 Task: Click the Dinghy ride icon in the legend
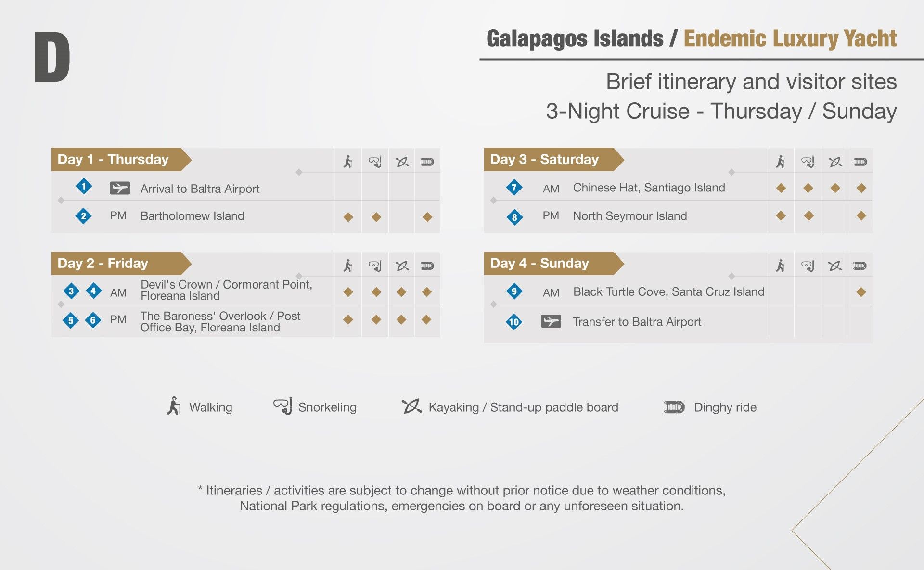tap(674, 407)
